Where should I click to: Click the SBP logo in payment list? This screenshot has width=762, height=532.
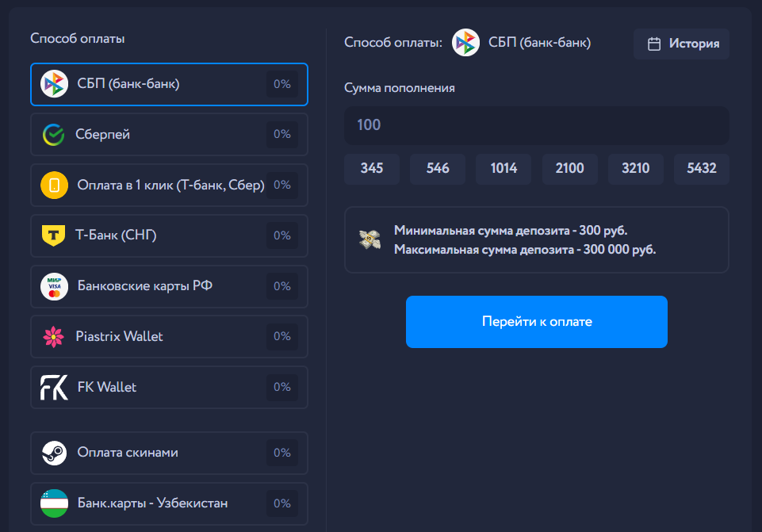54,84
